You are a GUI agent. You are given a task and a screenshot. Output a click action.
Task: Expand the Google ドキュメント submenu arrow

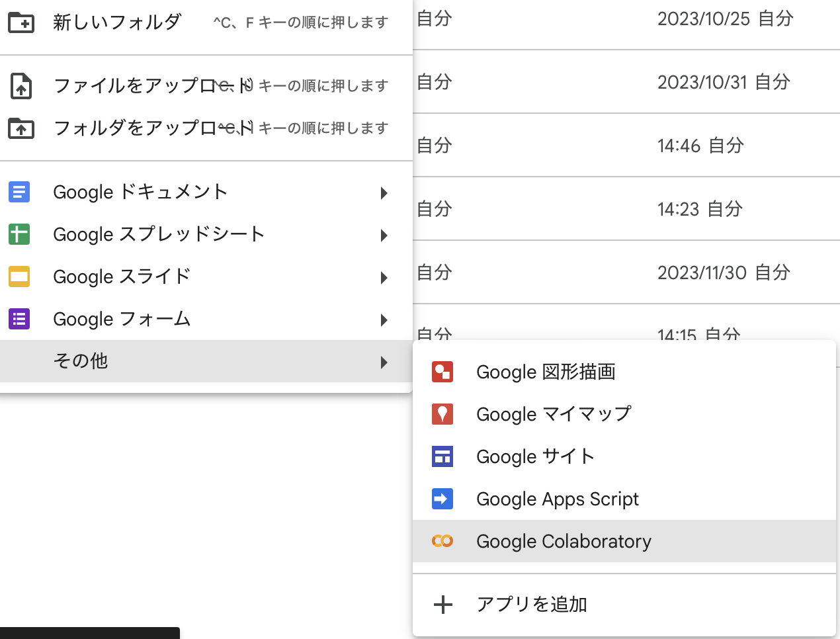[x=384, y=193]
